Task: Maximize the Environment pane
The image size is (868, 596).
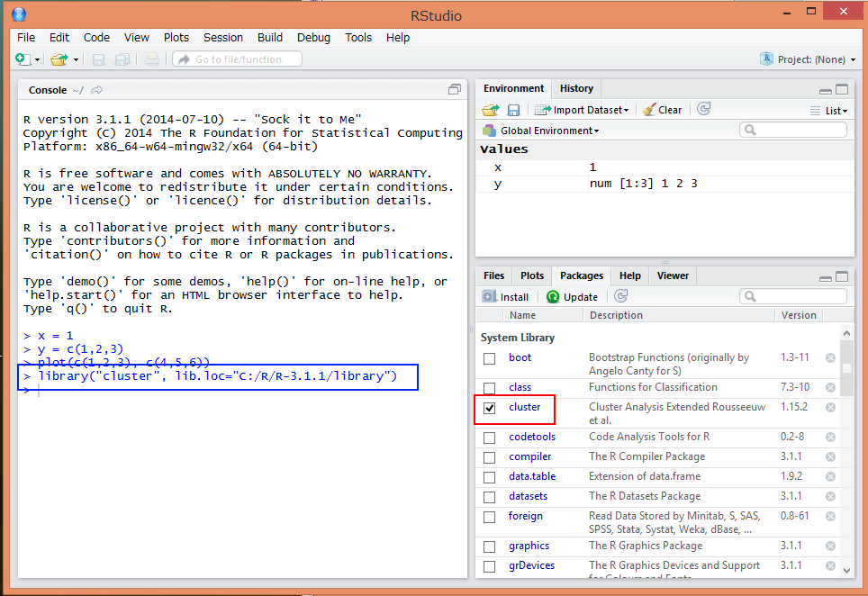Action: (x=842, y=89)
